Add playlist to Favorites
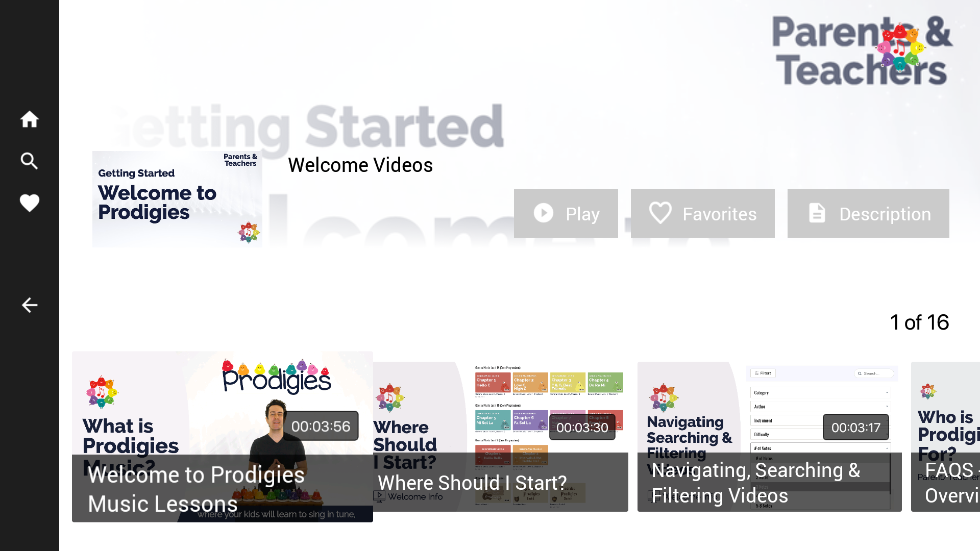Screen dimensions: 980x551 [703, 213]
